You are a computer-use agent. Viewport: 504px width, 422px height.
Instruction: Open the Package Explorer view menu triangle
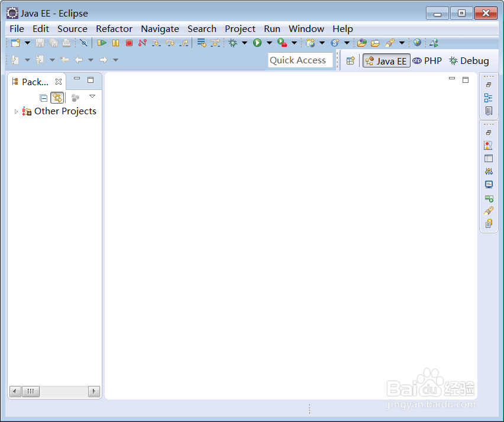[92, 96]
